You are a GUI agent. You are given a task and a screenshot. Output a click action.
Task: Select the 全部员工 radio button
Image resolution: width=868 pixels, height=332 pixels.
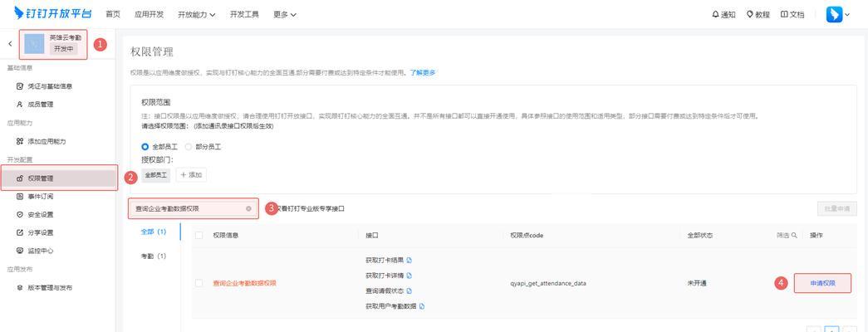click(145, 147)
